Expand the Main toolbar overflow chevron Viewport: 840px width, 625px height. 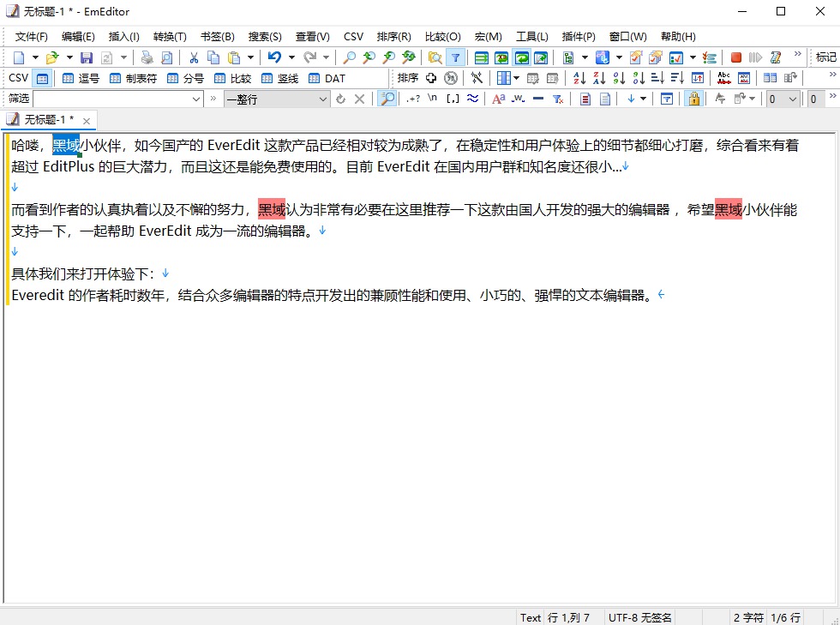pyautogui.click(x=798, y=54)
